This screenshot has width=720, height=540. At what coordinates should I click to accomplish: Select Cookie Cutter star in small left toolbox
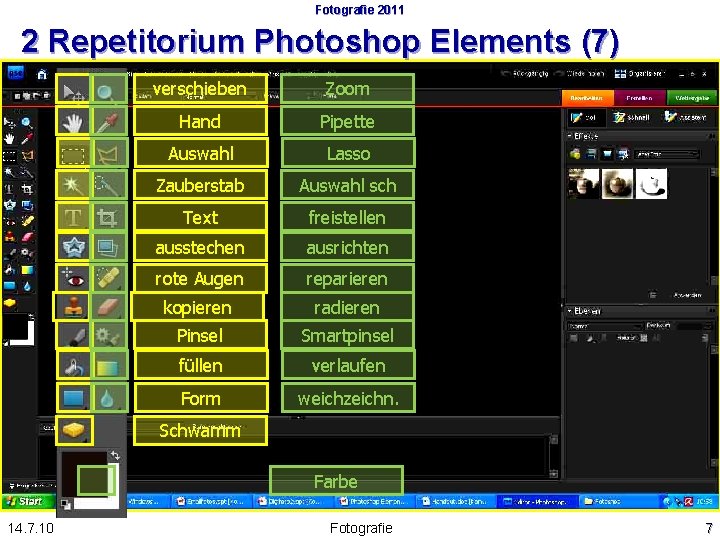coord(9,205)
